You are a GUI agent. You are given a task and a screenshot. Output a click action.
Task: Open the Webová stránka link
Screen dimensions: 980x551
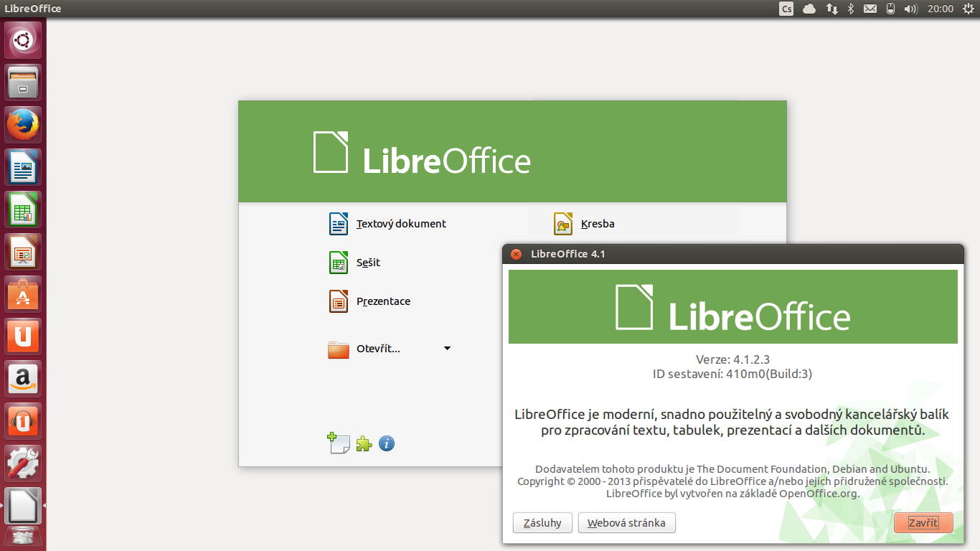tap(626, 522)
